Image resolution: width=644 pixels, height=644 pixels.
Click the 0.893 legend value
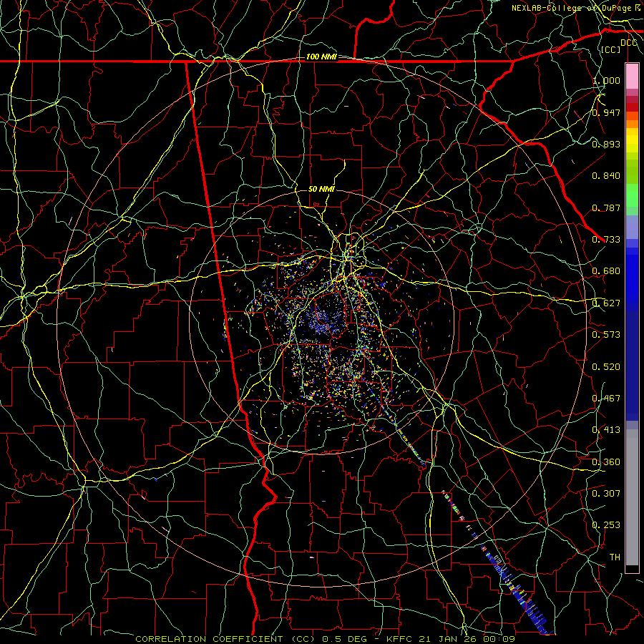606,144
